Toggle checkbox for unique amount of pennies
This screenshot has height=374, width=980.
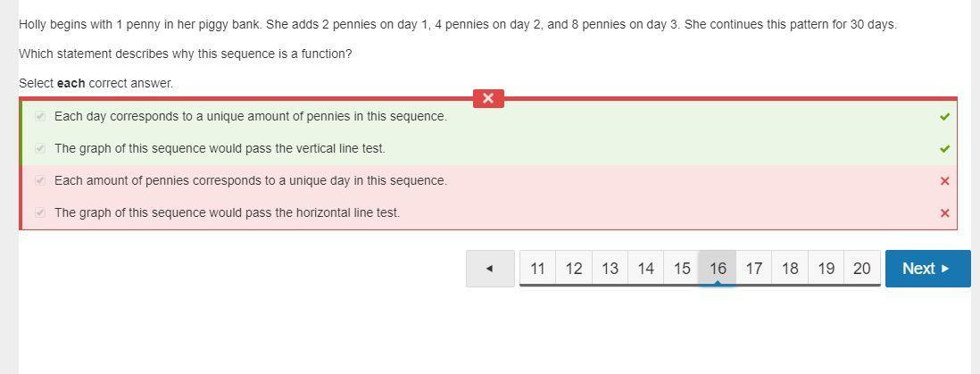tap(40, 117)
